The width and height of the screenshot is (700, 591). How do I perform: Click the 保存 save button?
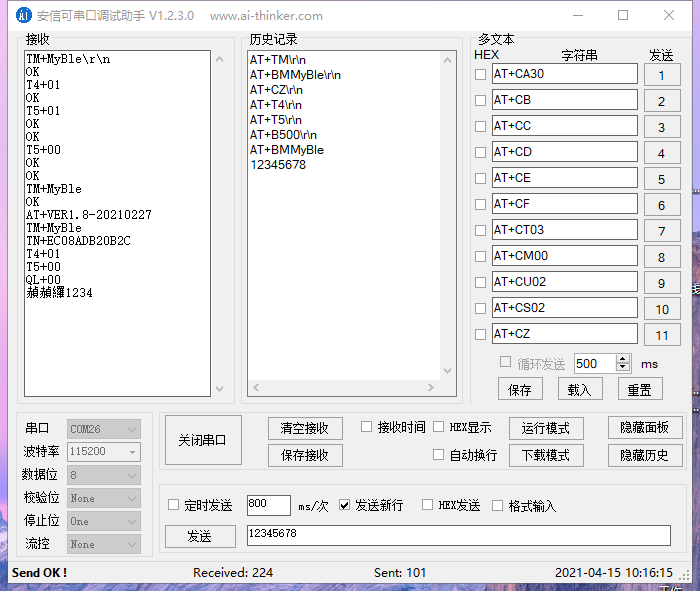tap(520, 389)
